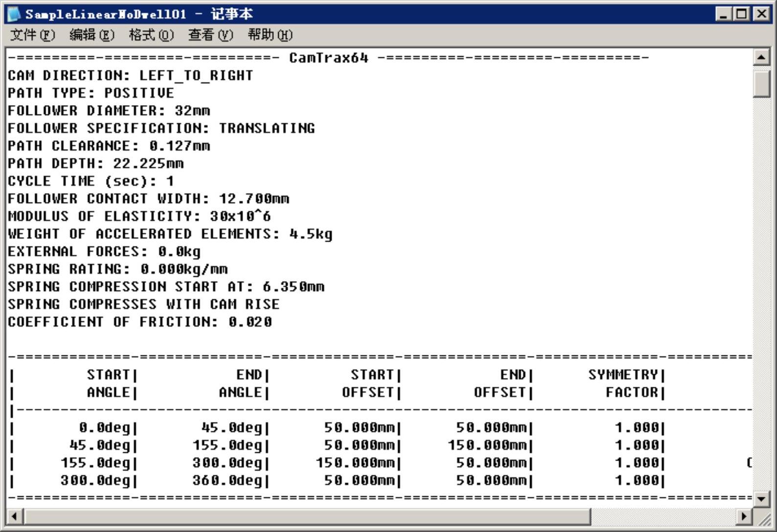777x532 pixels.
Task: Click the PATH TYPE: POSITIVE line
Action: pyautogui.click(x=90, y=93)
